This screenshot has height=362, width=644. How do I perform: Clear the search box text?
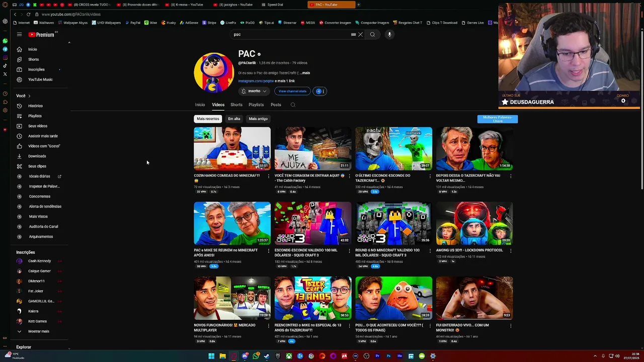point(360,35)
